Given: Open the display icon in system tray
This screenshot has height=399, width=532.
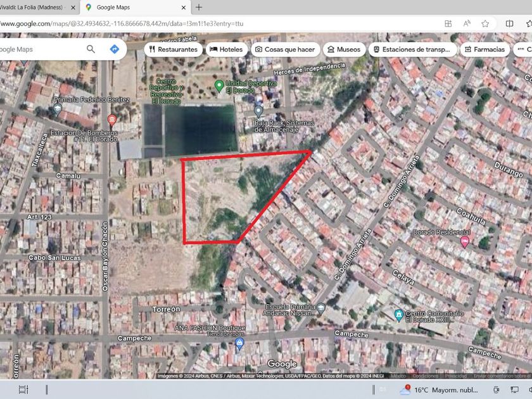Looking at the screenshot, I should [515, 390].
